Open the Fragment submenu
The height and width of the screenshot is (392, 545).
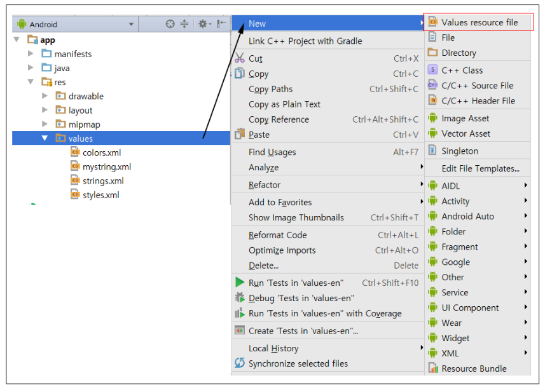478,247
